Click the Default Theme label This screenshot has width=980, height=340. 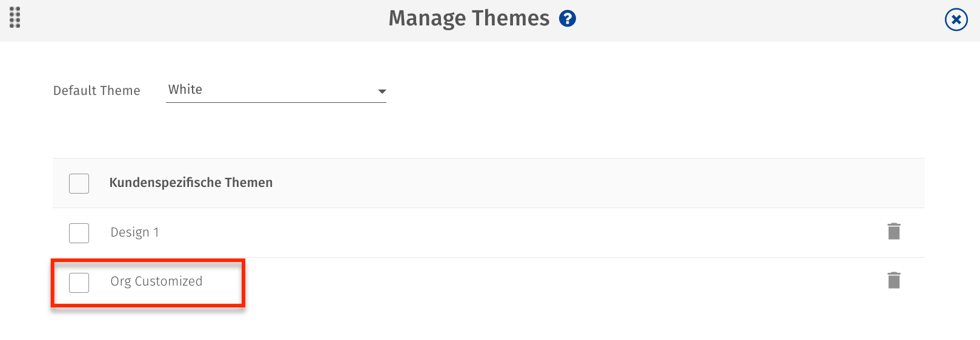tap(96, 91)
